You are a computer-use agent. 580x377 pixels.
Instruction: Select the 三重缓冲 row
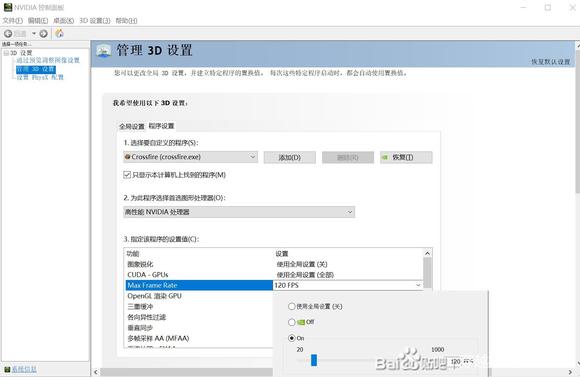coord(199,307)
